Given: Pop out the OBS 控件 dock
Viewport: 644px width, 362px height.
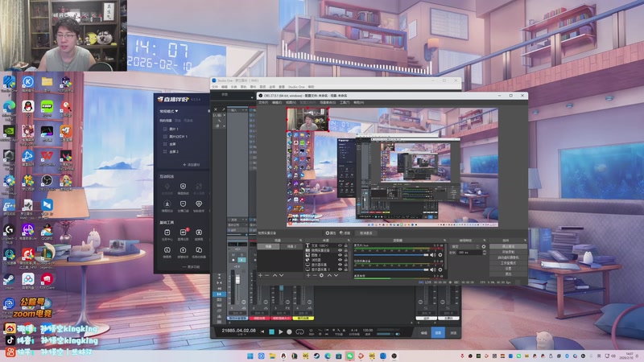Looking at the screenshot, I should (525, 240).
